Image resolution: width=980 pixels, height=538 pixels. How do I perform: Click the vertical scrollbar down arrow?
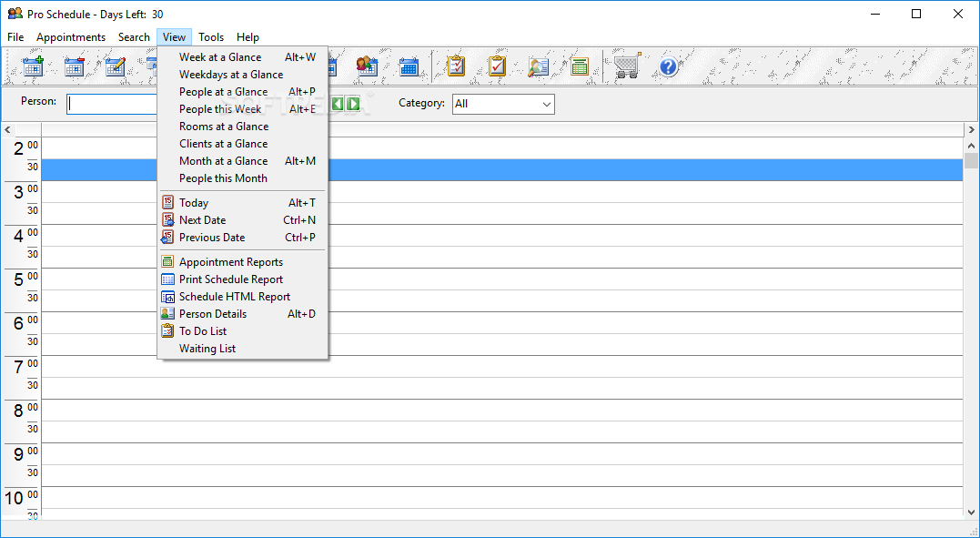click(971, 513)
